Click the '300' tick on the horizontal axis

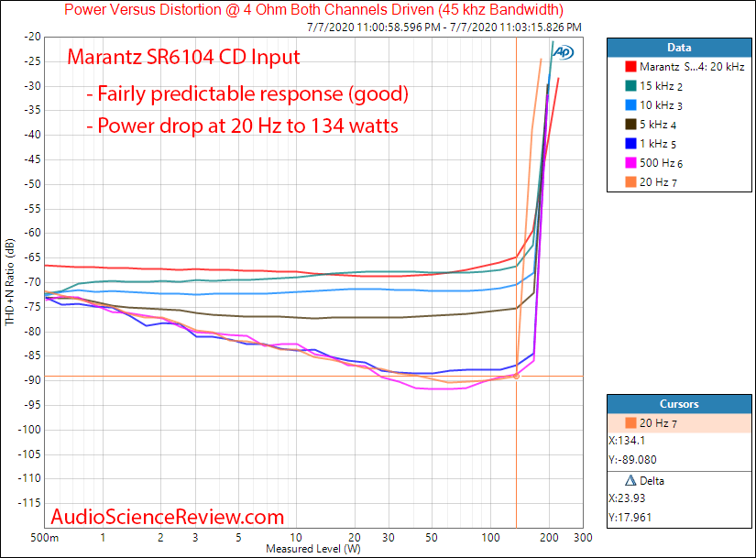[x=583, y=537]
